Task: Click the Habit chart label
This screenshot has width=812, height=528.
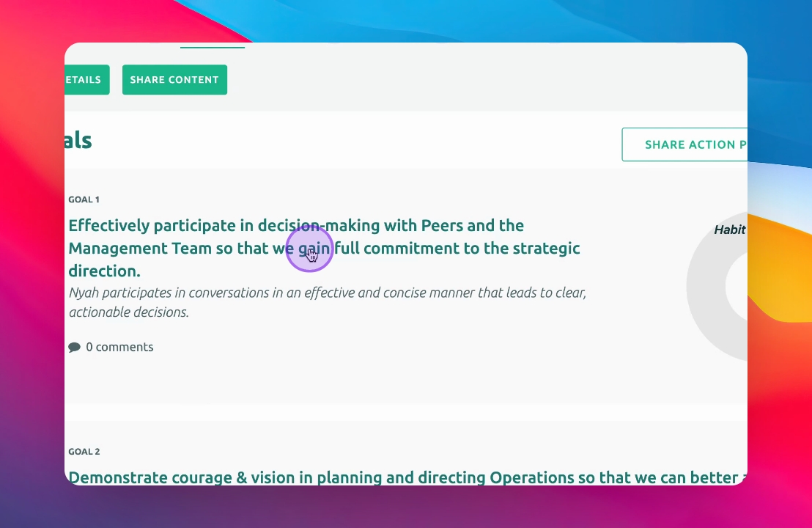Action: coord(730,230)
